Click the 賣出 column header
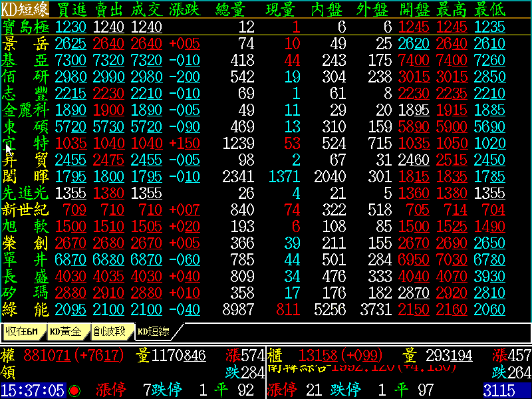Image resolution: width=532 pixels, height=399 pixels. [x=109, y=9]
